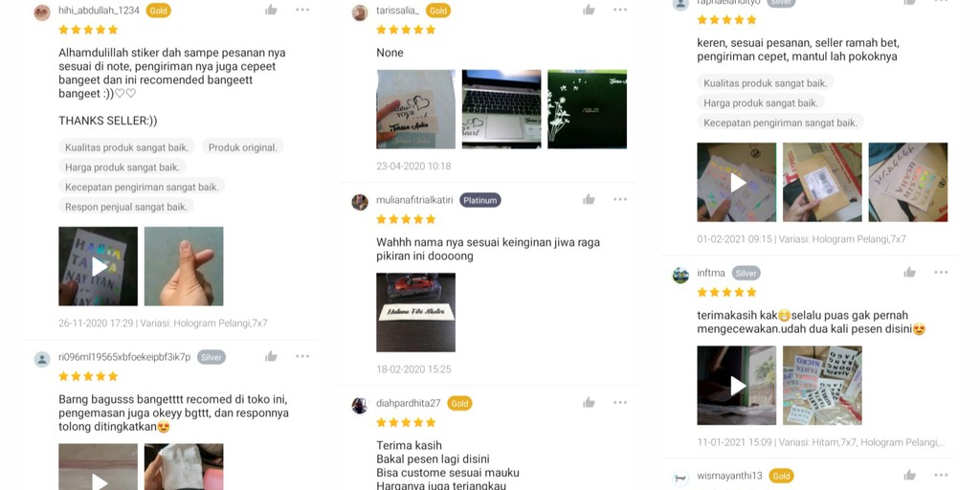The image size is (980, 490).
Task: Play hihi_abdullah_1234's hologram sticker video
Action: 99,266
